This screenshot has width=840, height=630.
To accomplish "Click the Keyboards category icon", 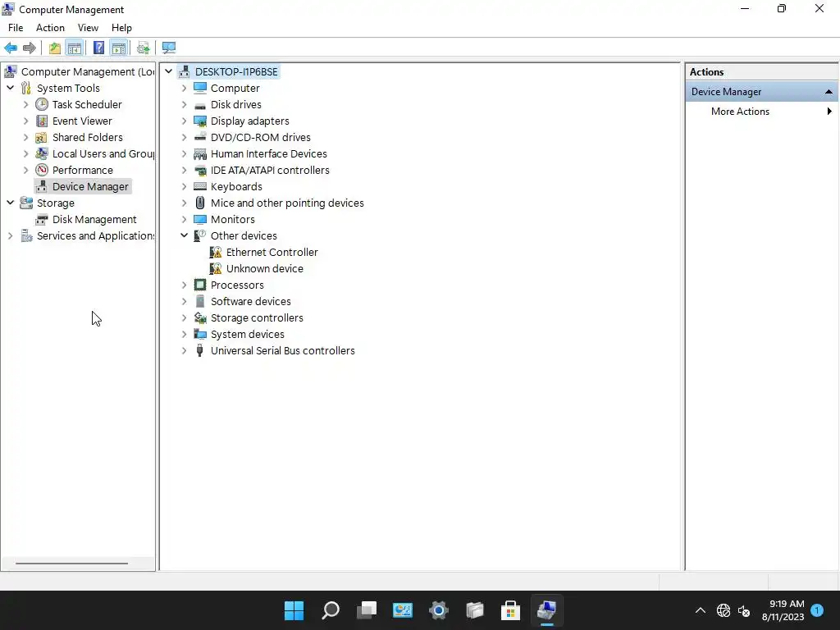I will pyautogui.click(x=200, y=186).
